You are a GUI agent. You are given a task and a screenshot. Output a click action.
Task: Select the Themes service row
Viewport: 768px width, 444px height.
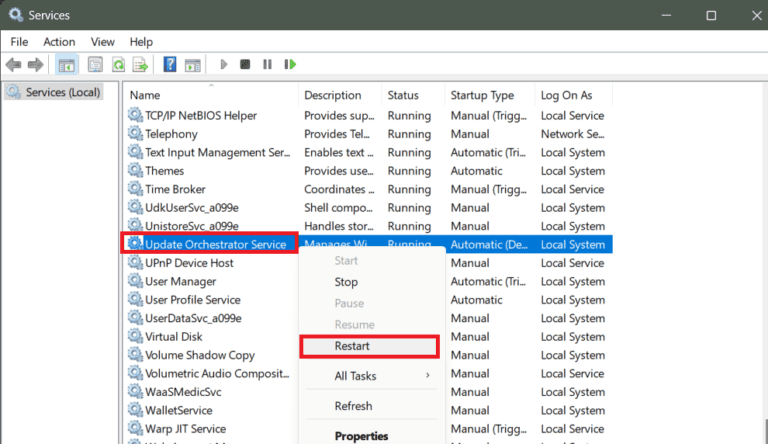164,171
